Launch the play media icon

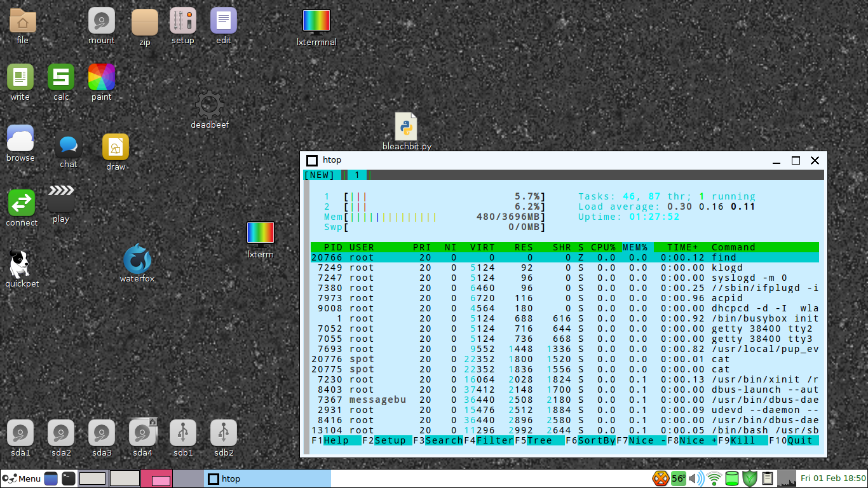click(61, 198)
